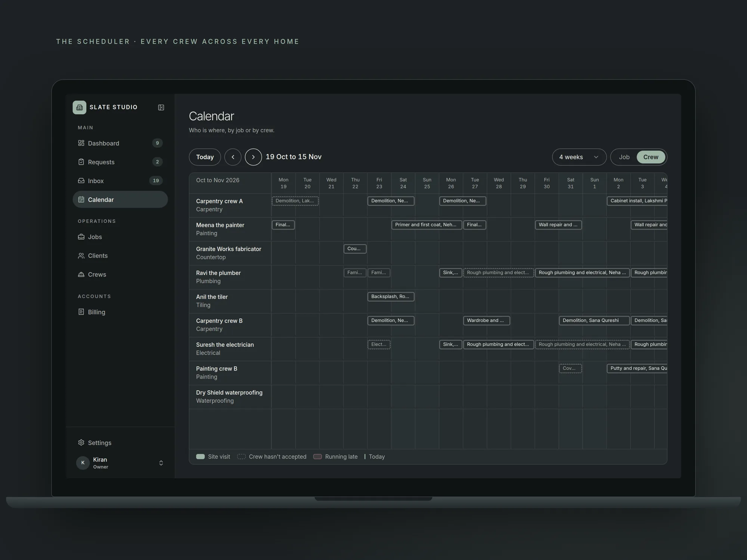Open the Clients people icon

pos(81,256)
